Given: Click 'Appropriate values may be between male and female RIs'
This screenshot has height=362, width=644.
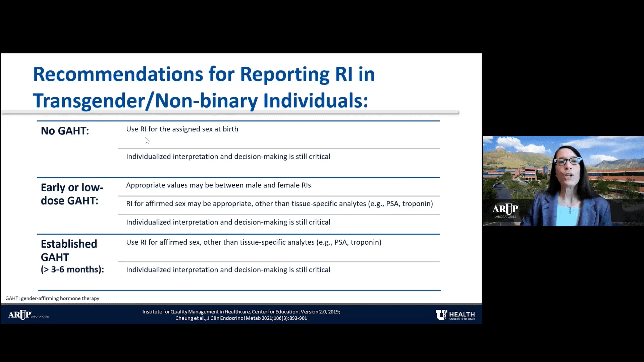Looking at the screenshot, I should pos(218,185).
